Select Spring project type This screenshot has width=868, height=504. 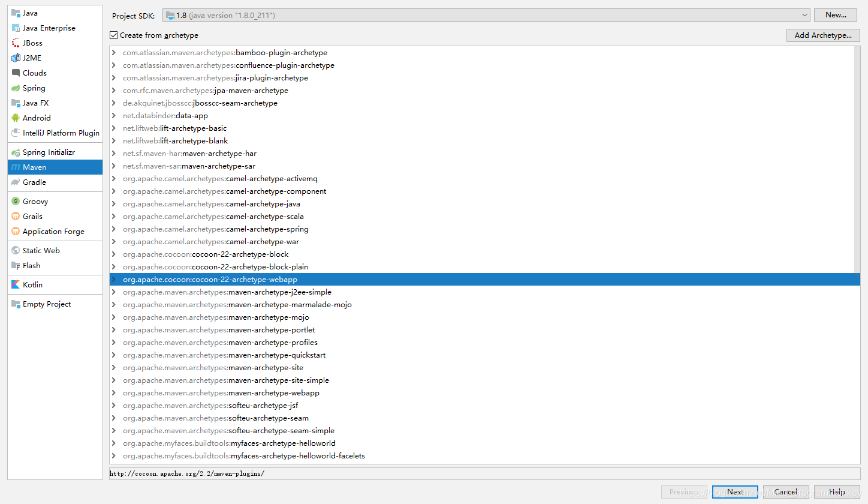coord(55,88)
